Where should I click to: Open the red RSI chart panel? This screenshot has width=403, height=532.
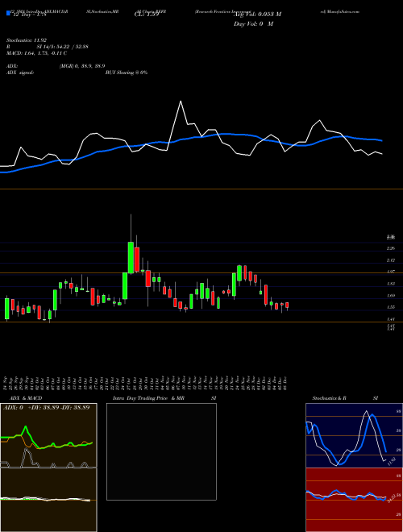[354, 500]
